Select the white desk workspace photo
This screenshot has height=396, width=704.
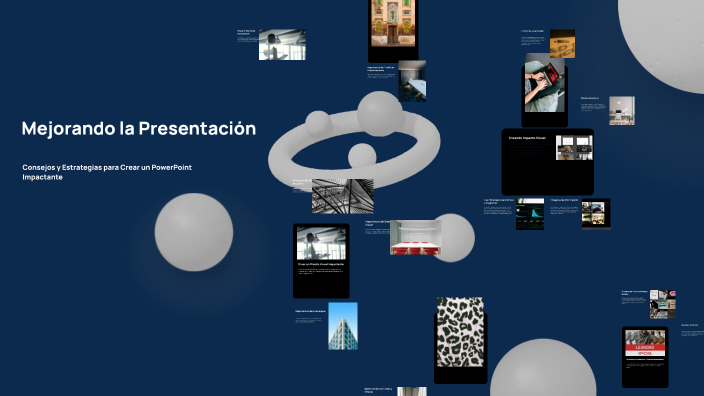click(622, 110)
